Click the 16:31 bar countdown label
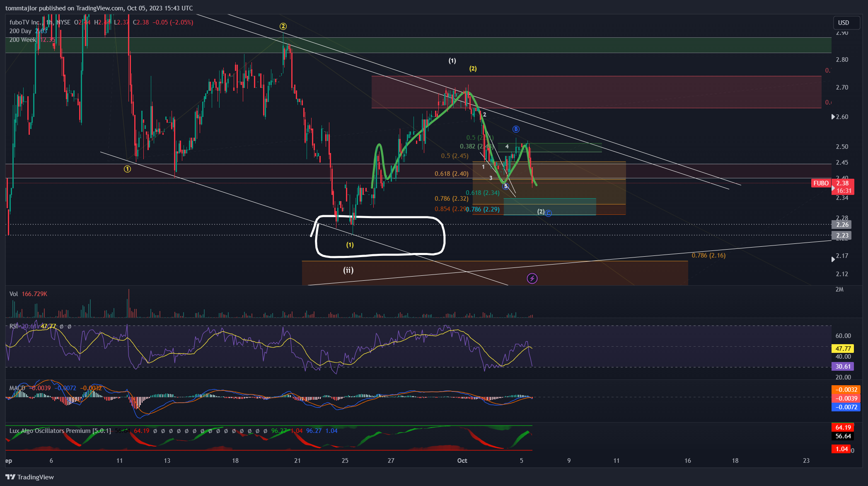This screenshot has height=486, width=868. pyautogui.click(x=844, y=191)
